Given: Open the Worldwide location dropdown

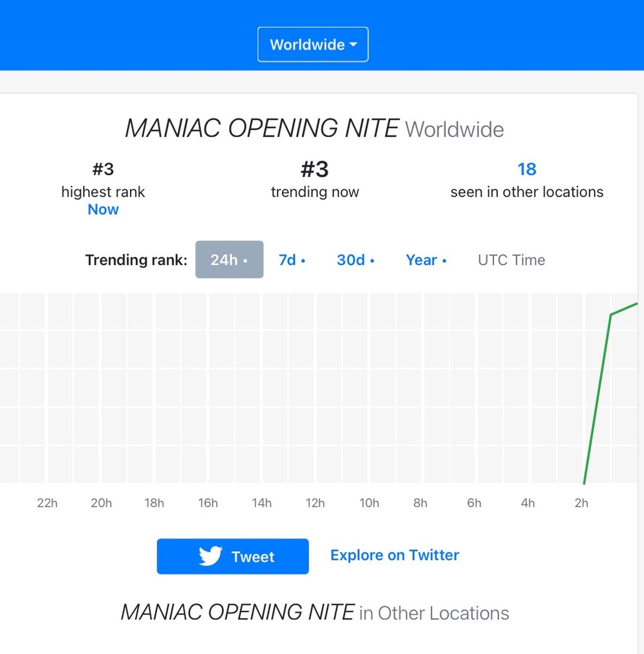Looking at the screenshot, I should (313, 44).
